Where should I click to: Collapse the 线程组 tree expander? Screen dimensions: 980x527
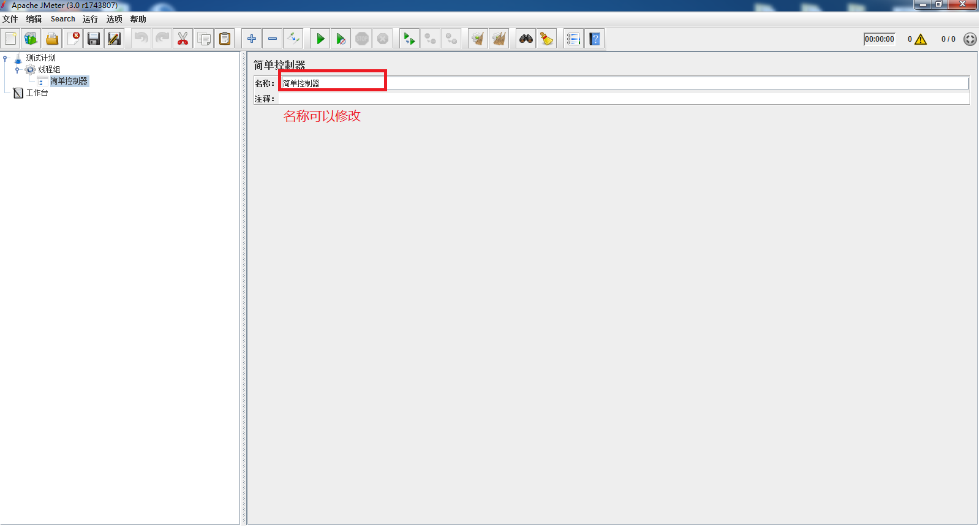click(17, 70)
